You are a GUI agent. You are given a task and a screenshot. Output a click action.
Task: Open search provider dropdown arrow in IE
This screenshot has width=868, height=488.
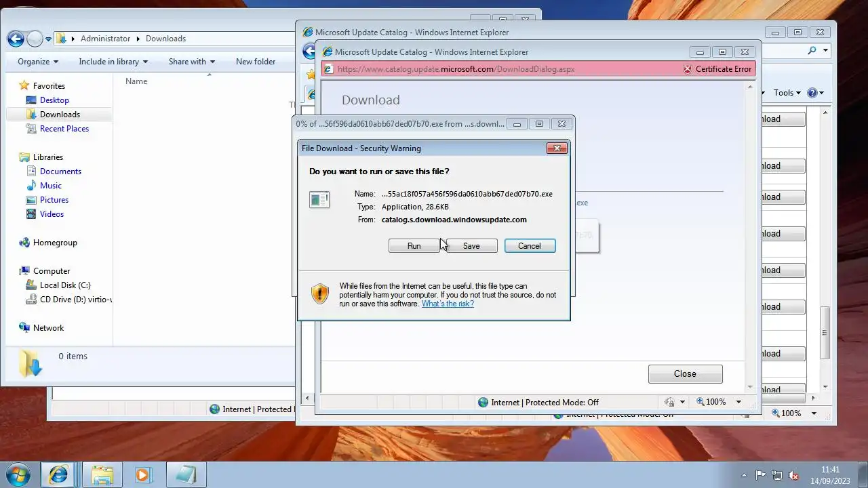[x=825, y=50]
